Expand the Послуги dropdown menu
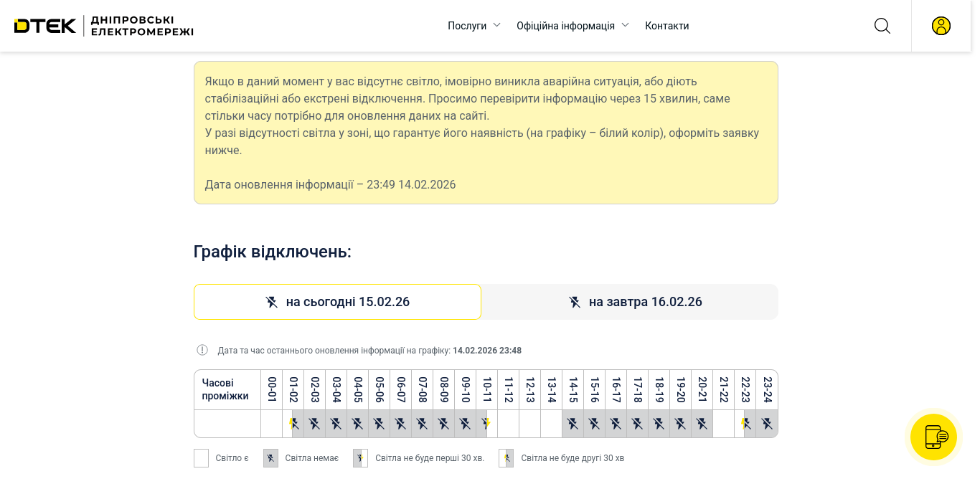The image size is (980, 489). 467,26
